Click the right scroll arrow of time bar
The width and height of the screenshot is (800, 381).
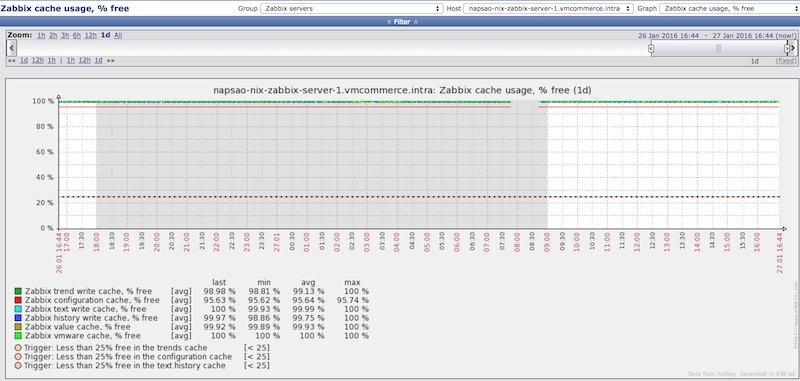click(x=793, y=48)
